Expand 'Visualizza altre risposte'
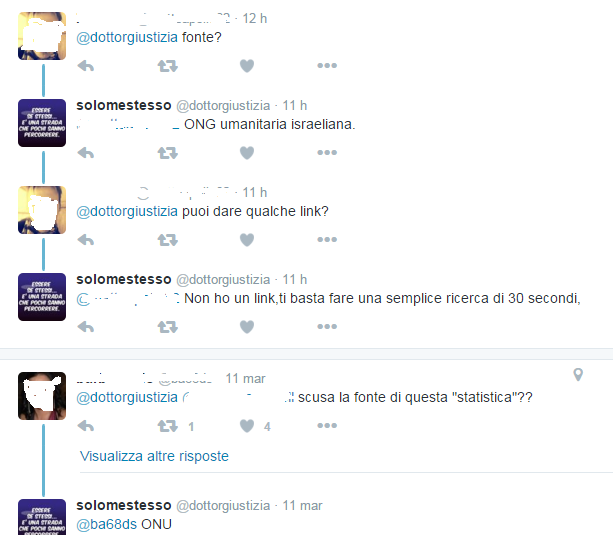 [154, 456]
